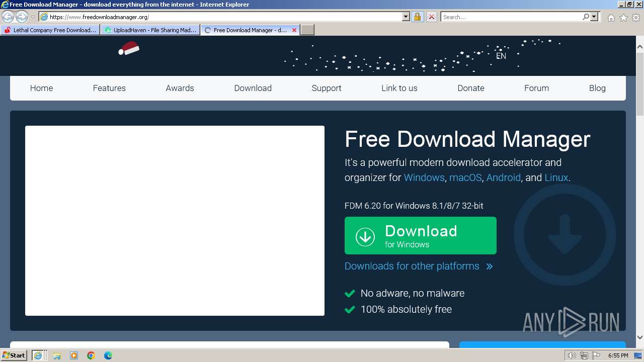Screen dimensions: 644x362
Task: Open the Link to us menu item
Action: 399,88
